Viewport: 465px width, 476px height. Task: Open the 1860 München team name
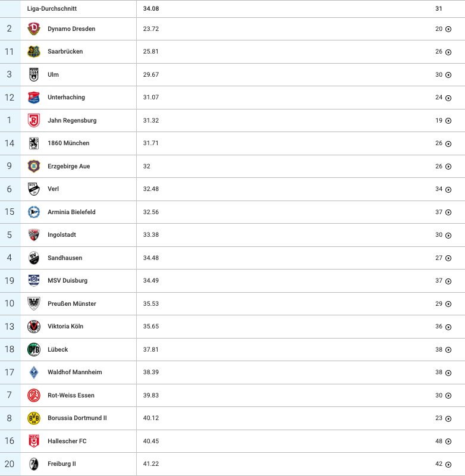[68, 143]
